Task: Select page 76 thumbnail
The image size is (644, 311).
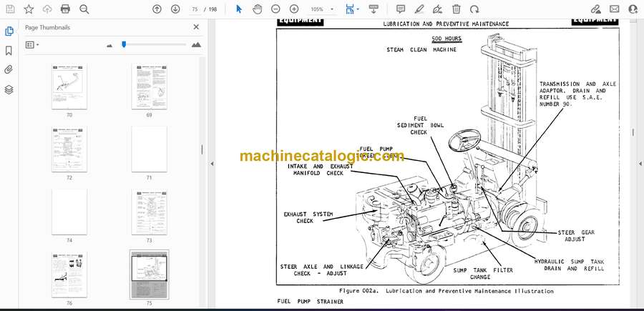Action: [69, 275]
